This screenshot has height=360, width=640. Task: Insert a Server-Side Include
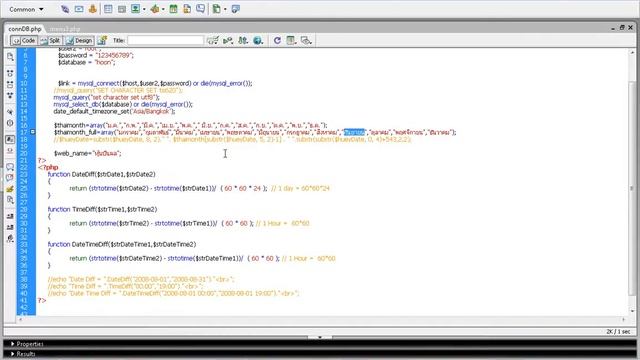pos(187,9)
